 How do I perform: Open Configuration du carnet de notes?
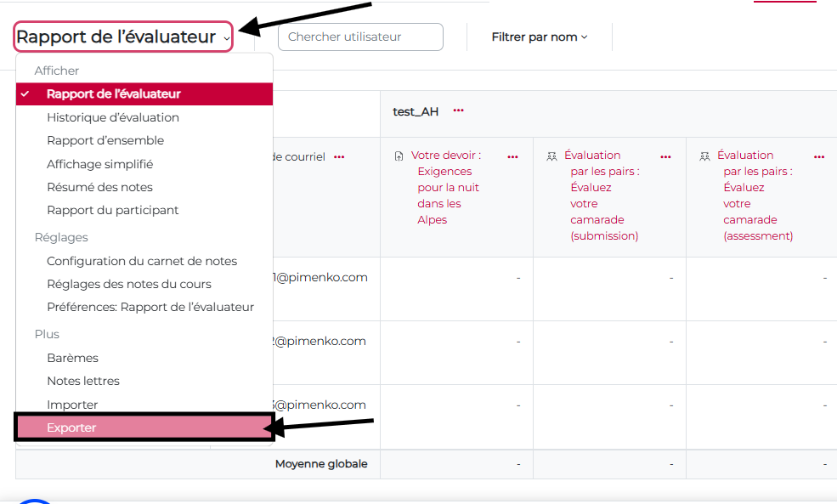coord(142,261)
